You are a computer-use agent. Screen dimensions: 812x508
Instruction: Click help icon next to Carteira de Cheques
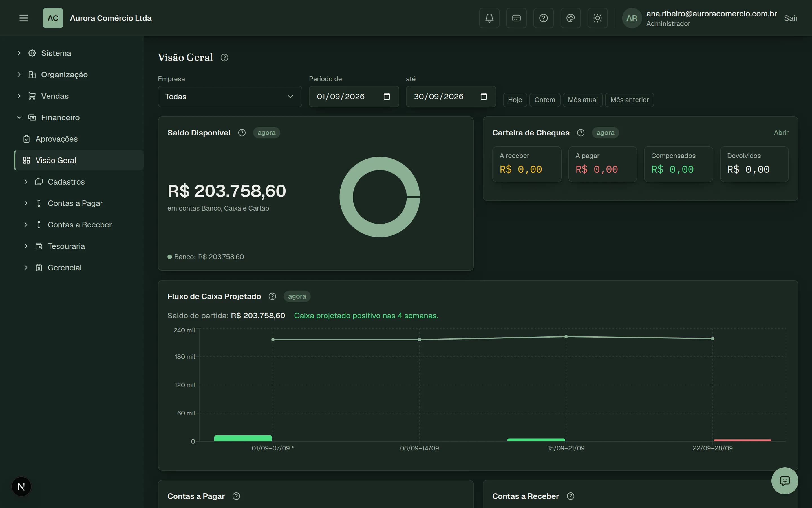click(581, 133)
